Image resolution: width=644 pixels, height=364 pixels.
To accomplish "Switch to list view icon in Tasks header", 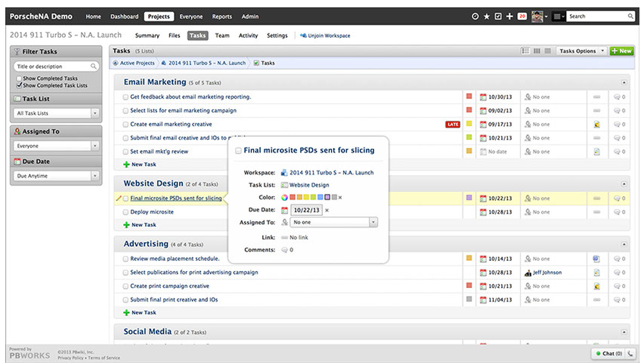I will pyautogui.click(x=526, y=51).
